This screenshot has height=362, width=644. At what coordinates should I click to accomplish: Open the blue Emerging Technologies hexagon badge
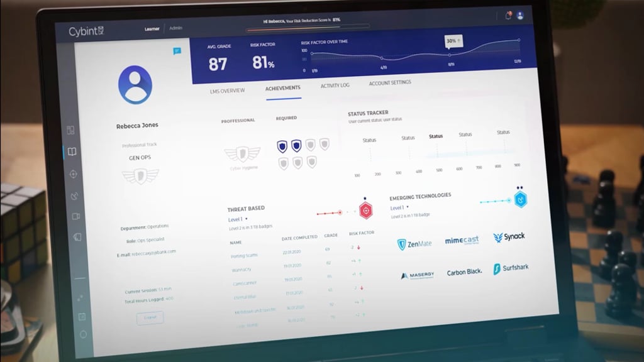coord(522,199)
